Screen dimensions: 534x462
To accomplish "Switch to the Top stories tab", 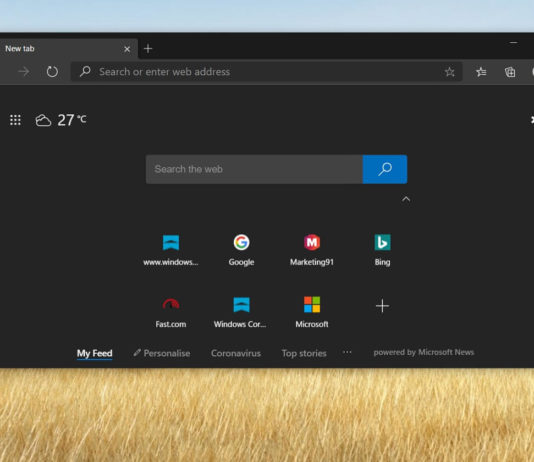I will pos(304,353).
